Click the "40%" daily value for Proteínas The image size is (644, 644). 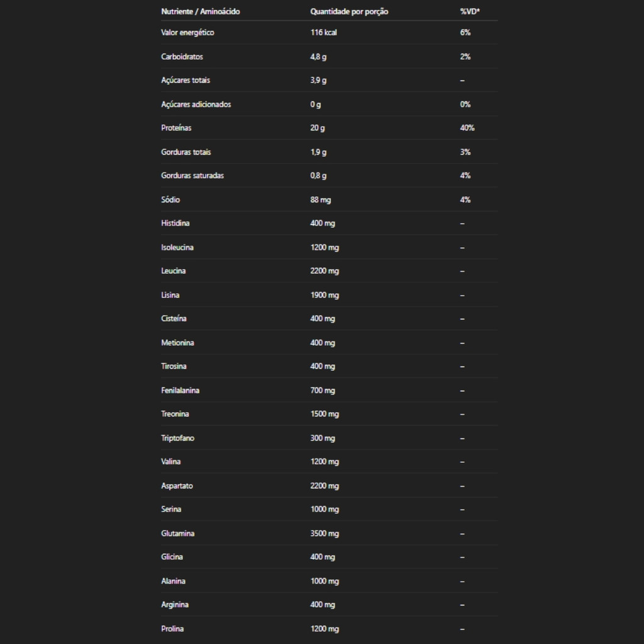tap(467, 128)
